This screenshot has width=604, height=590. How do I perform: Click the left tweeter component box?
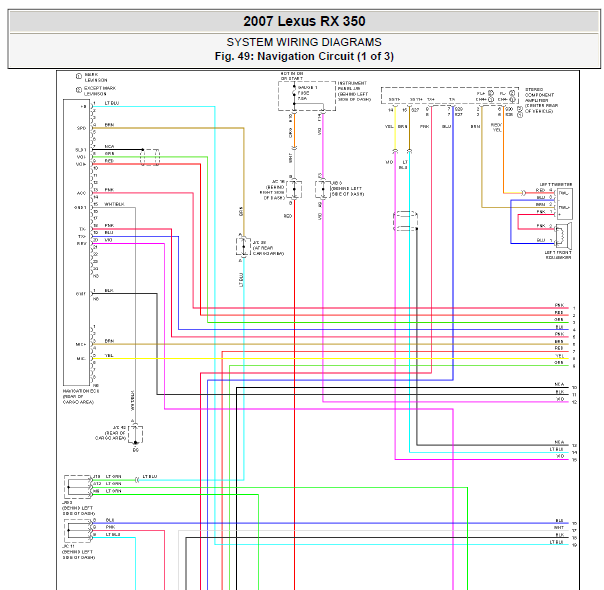pos(564,204)
